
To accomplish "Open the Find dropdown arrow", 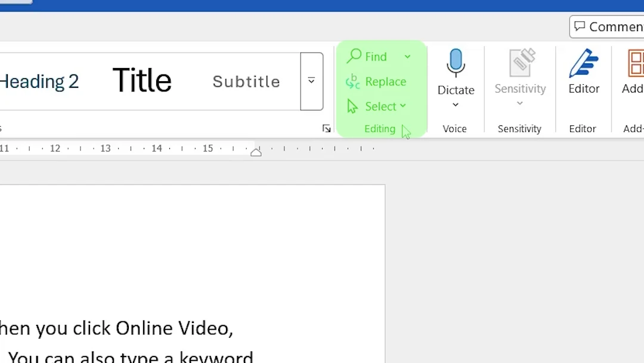I will 407,57.
